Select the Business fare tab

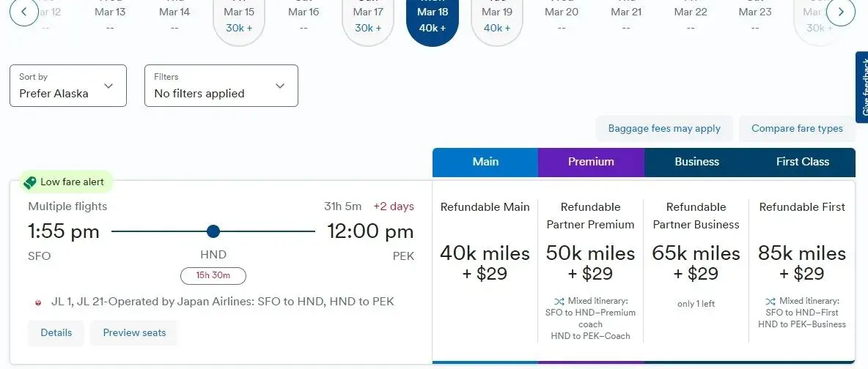click(696, 162)
